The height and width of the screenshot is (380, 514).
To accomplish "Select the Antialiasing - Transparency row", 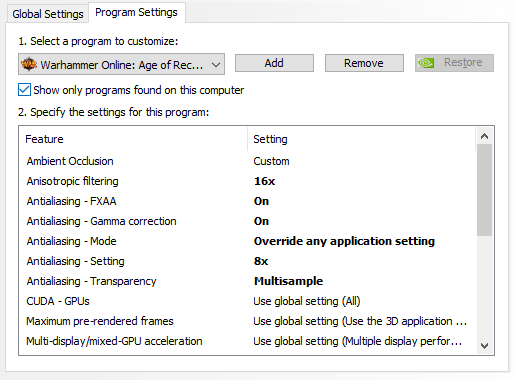I will tap(247, 281).
